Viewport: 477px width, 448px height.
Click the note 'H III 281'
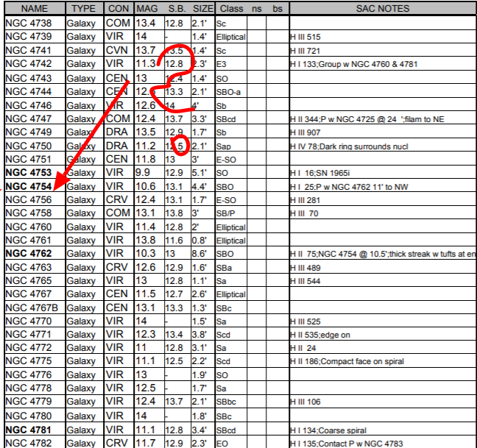click(305, 200)
